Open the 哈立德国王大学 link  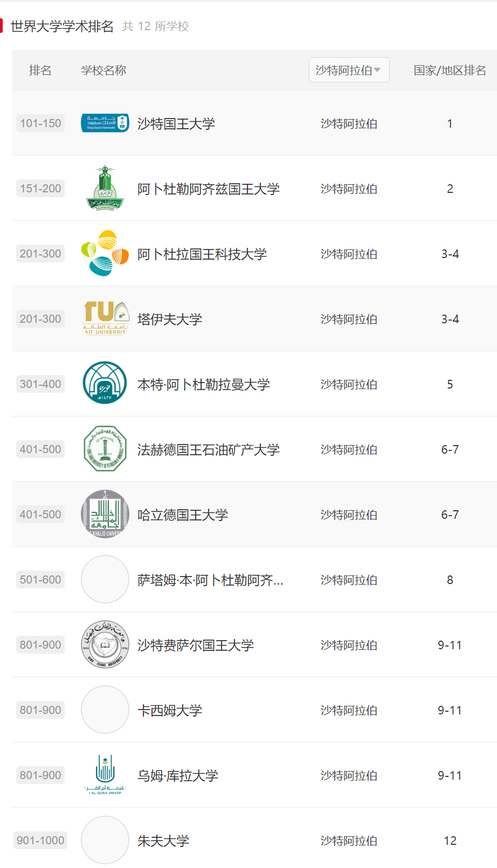[x=183, y=515]
